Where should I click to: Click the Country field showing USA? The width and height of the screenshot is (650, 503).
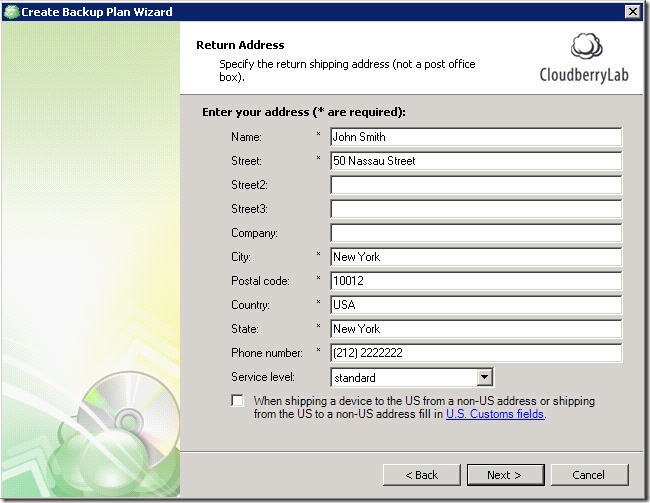476,305
